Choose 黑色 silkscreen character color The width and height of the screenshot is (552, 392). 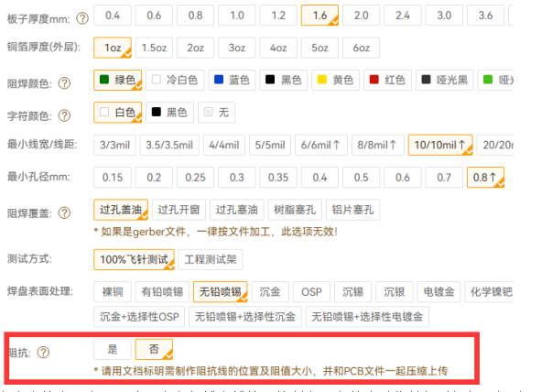click(168, 113)
